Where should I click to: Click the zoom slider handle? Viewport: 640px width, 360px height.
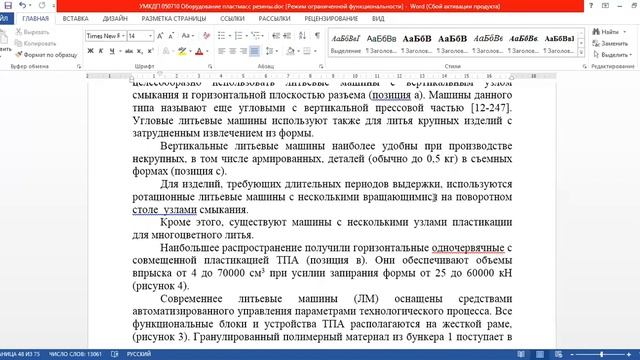pos(602,354)
